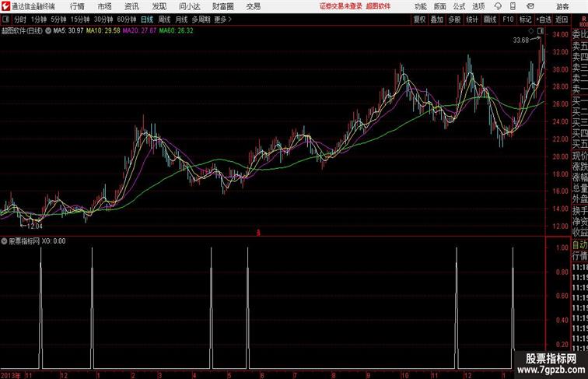Click MA5: 30.97 indicator value
The height and width of the screenshot is (379, 588).
coord(68,31)
